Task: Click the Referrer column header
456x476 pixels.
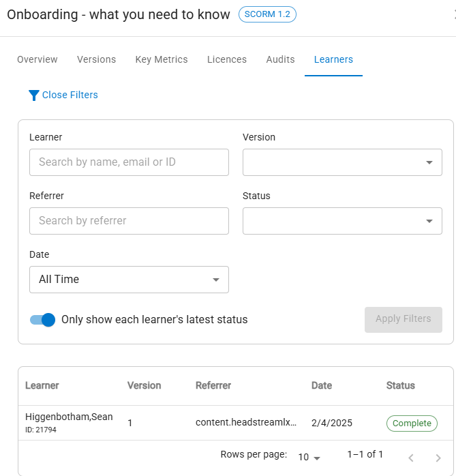Action: (213, 385)
